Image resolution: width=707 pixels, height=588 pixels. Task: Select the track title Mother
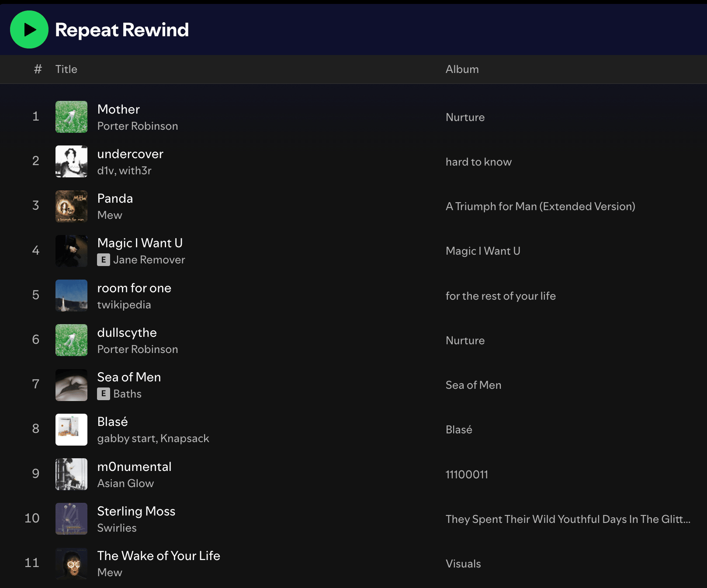[x=118, y=109]
